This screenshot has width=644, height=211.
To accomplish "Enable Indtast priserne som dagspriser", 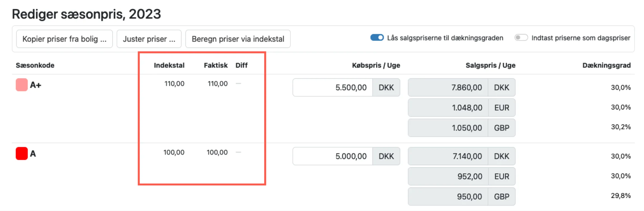I will pos(521,37).
